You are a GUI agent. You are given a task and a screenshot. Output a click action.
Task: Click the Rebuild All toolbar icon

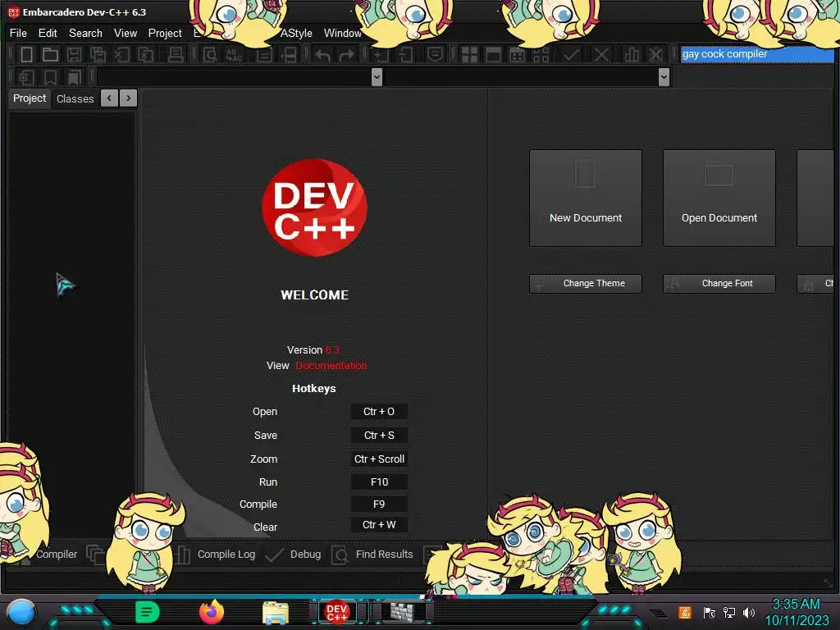tap(541, 55)
